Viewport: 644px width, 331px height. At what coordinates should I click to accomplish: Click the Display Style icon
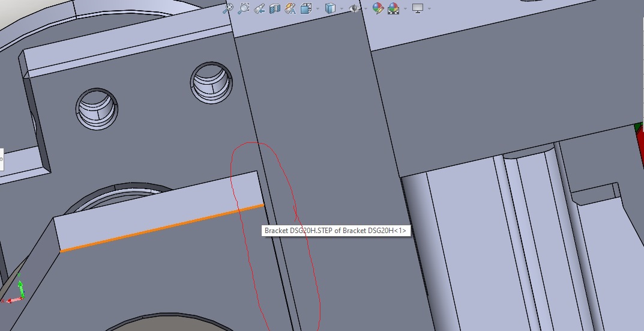click(330, 8)
